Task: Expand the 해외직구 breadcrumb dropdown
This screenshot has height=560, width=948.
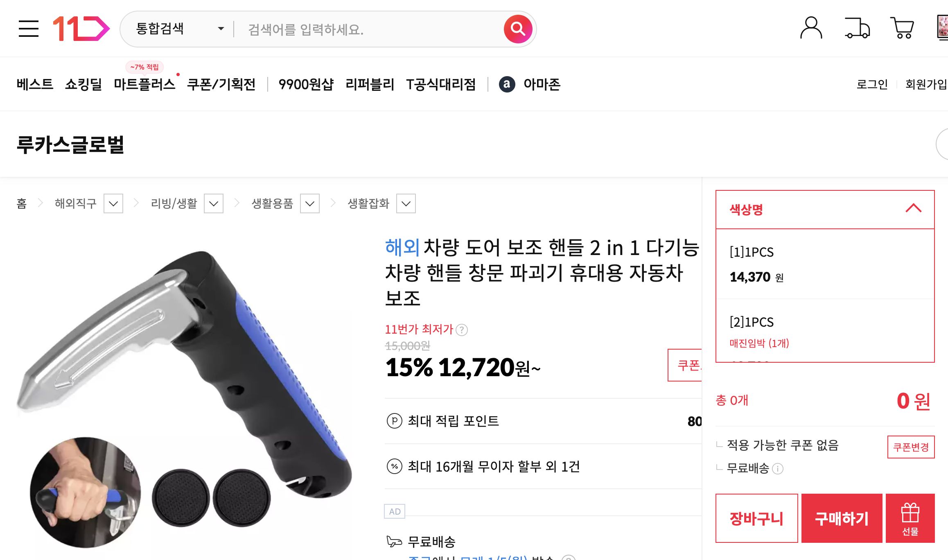Action: tap(113, 203)
